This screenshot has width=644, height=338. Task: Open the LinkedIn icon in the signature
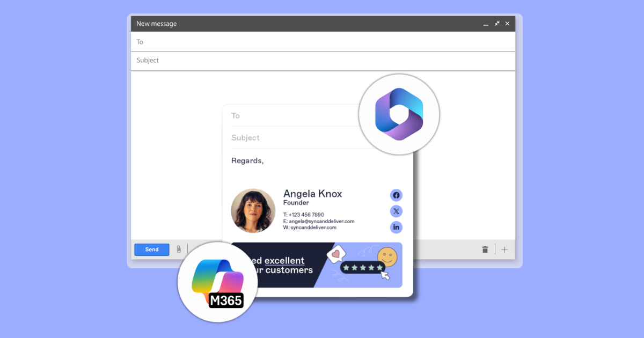tap(396, 227)
